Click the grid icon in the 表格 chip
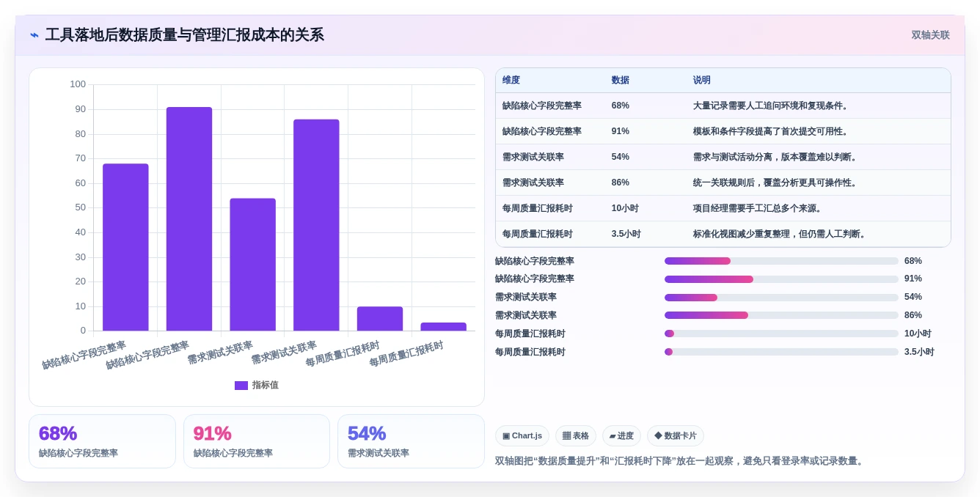980x497 pixels. click(566, 436)
